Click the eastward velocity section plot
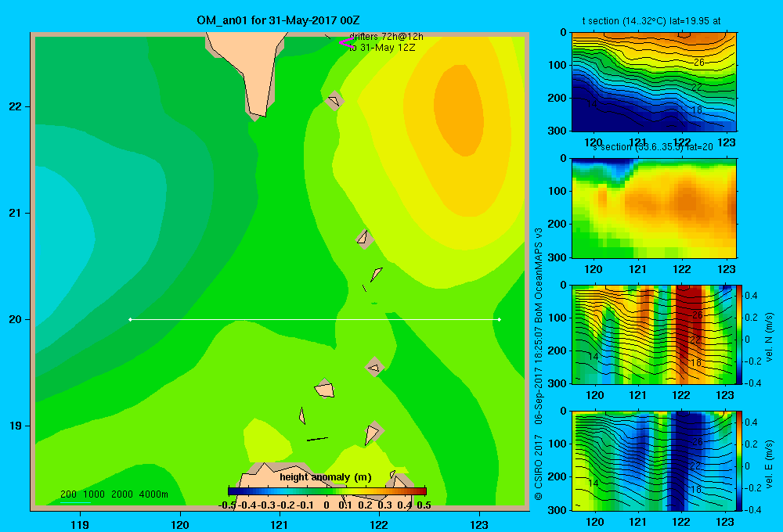The image size is (783, 532). 654,461
